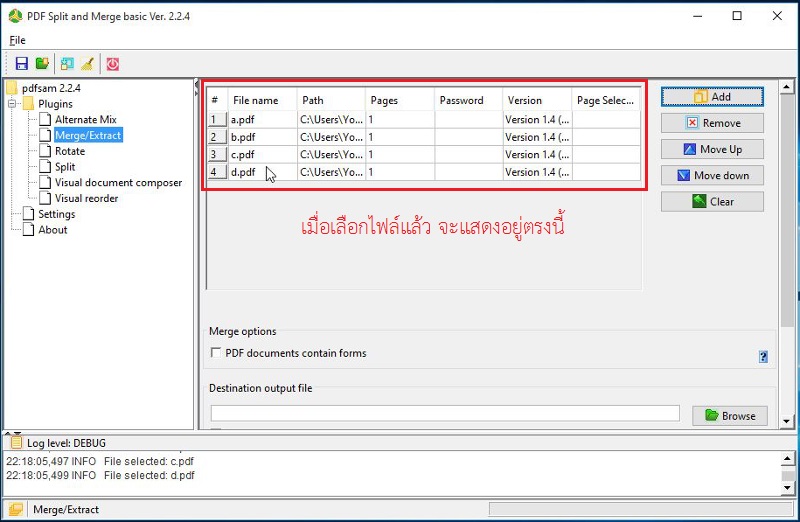The height and width of the screenshot is (522, 800).
Task: Select Rotate plugin
Action: point(70,151)
